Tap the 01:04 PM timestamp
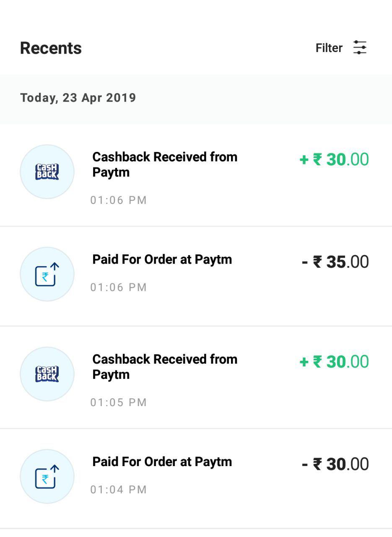 pos(119,490)
